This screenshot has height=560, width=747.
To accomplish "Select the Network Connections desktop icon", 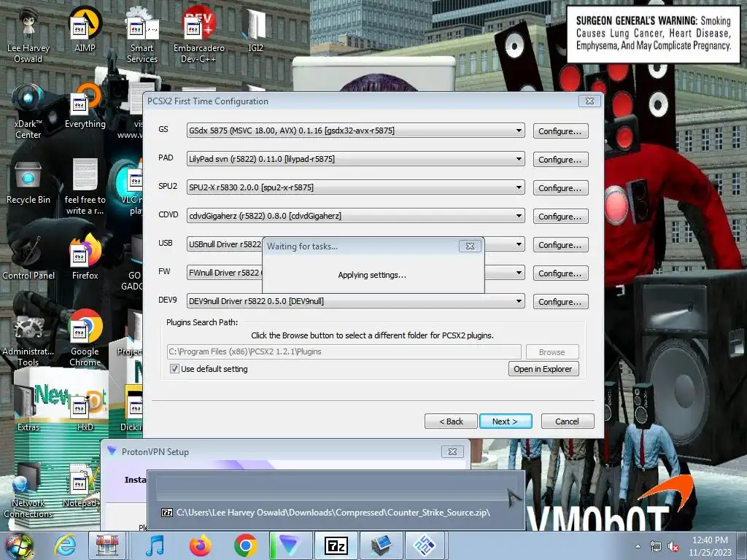I will [x=28, y=491].
